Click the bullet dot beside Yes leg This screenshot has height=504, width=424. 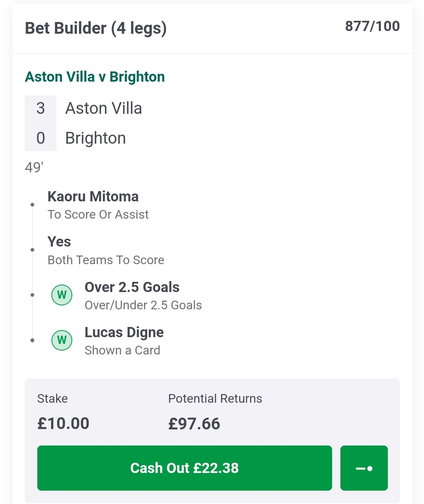pyautogui.click(x=33, y=250)
